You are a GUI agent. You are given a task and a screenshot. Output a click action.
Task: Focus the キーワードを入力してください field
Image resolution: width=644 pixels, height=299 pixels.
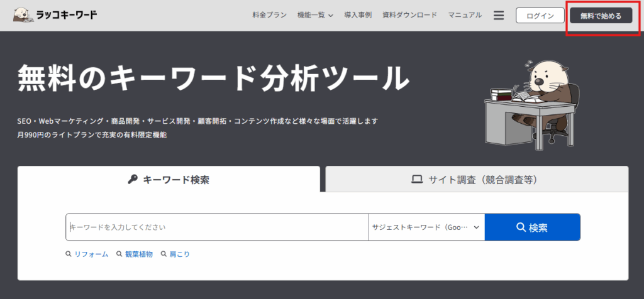pos(217,227)
